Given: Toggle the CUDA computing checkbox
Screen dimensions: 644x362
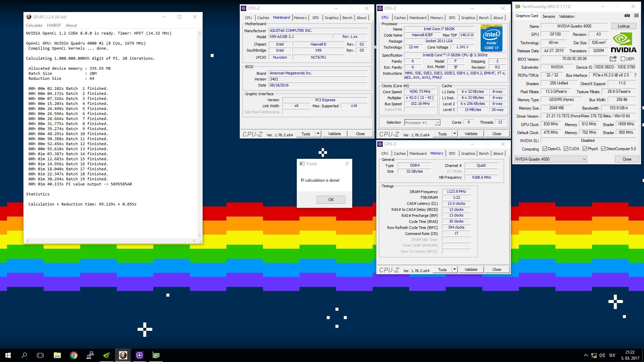Looking at the screenshot, I should [566, 149].
